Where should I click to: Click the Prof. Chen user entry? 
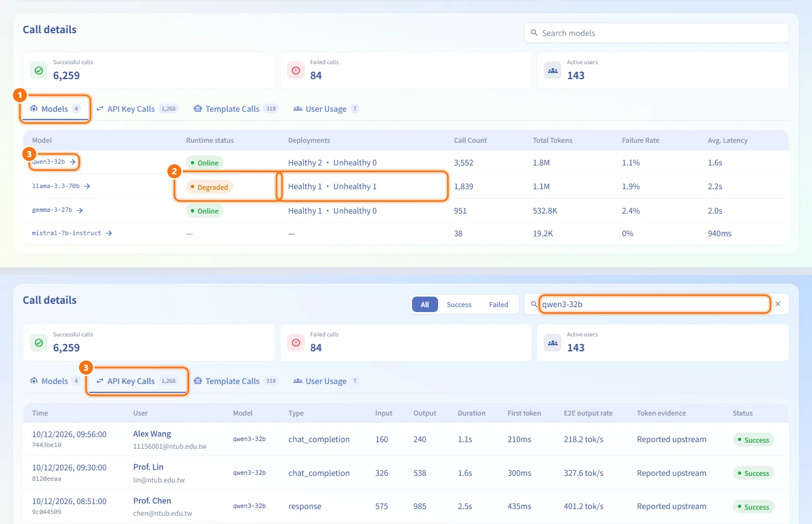point(152,501)
